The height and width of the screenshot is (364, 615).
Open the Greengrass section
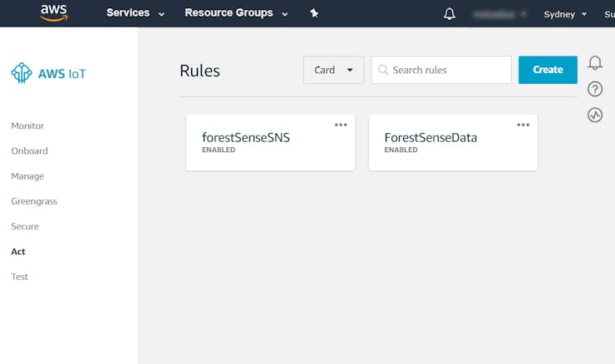[x=34, y=201]
